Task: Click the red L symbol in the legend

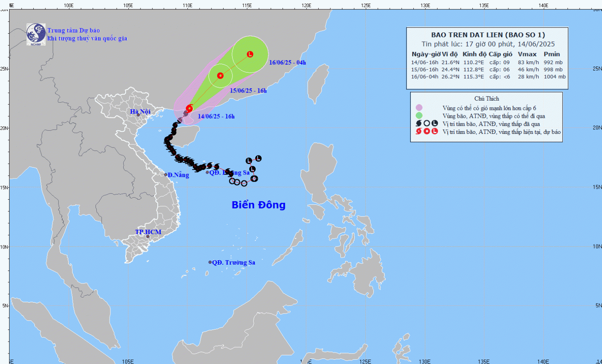Action: 435,131
